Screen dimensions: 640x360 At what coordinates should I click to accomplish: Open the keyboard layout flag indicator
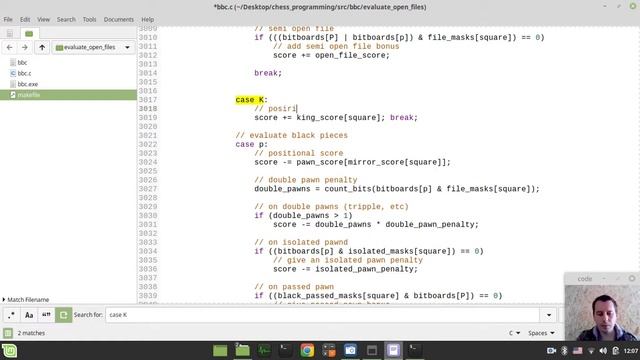578,351
